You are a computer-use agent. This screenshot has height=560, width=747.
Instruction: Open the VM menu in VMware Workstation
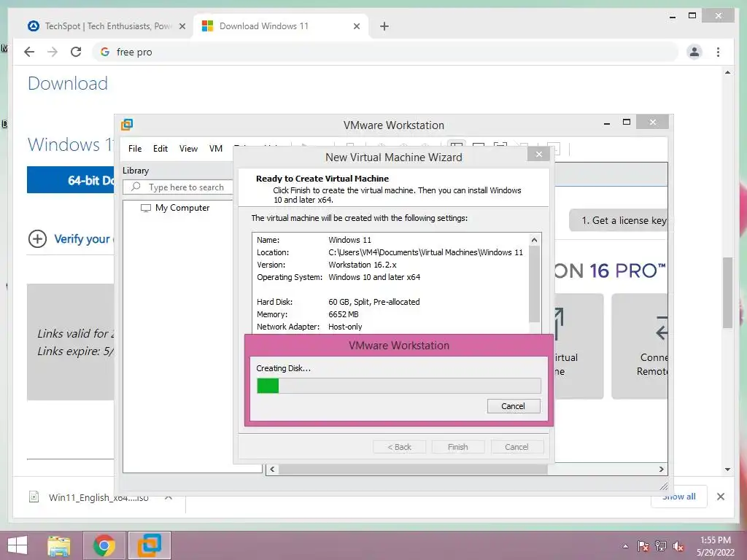[216, 149]
